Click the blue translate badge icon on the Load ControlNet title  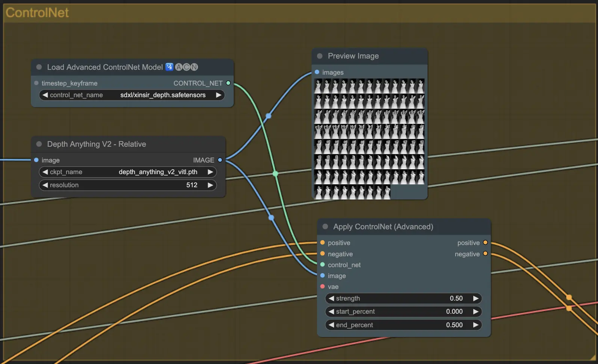point(169,67)
